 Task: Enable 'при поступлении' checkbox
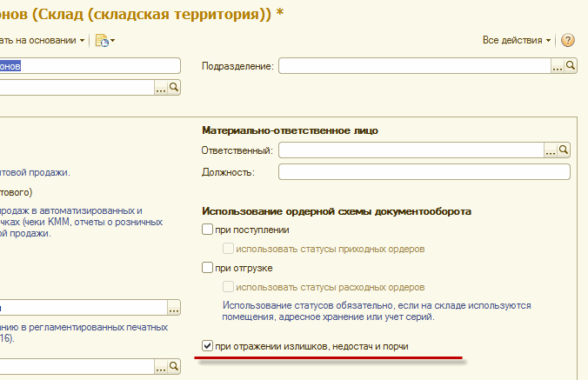[x=207, y=230]
